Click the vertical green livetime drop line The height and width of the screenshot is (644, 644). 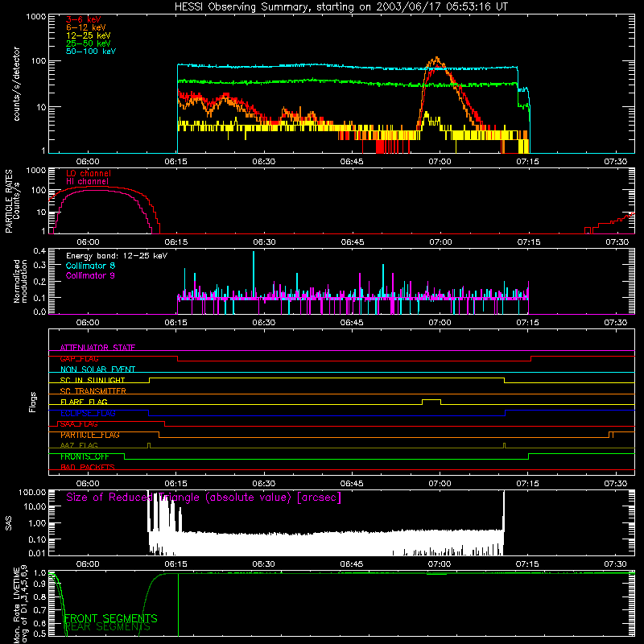click(x=178, y=605)
